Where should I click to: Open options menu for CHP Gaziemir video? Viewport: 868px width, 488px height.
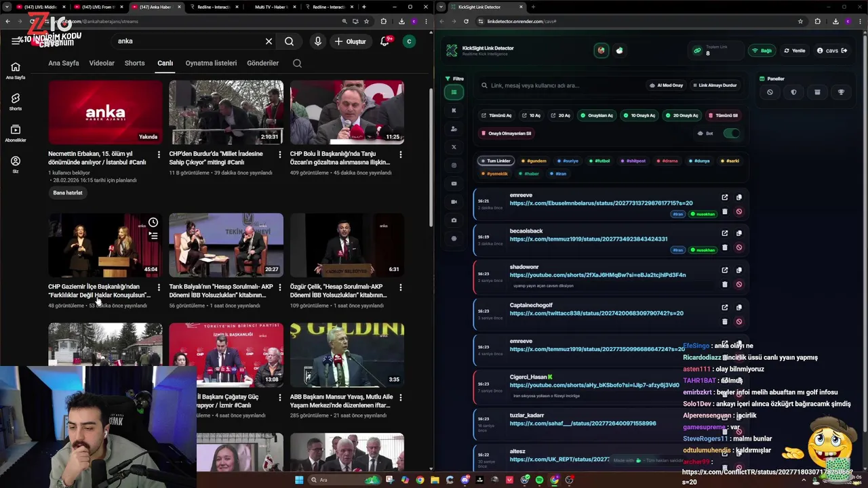click(159, 287)
